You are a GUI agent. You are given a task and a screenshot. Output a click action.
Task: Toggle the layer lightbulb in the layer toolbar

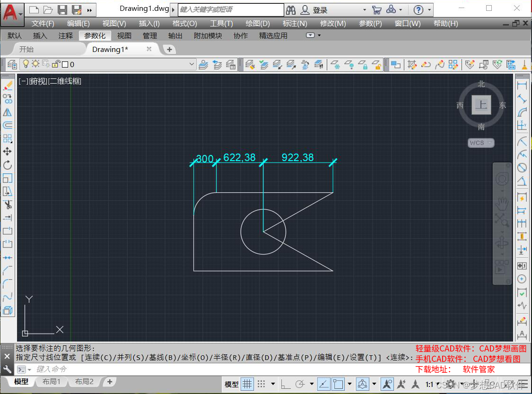[x=26, y=64]
